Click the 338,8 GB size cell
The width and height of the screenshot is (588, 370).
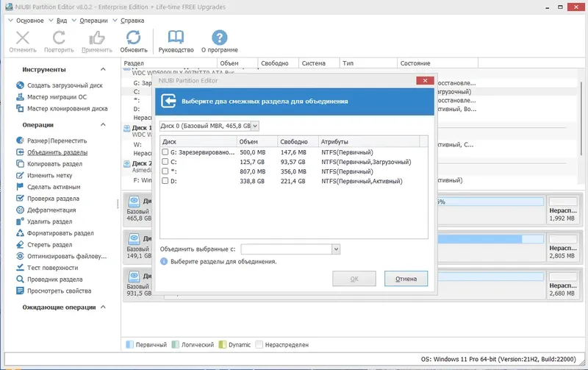[x=252, y=181]
